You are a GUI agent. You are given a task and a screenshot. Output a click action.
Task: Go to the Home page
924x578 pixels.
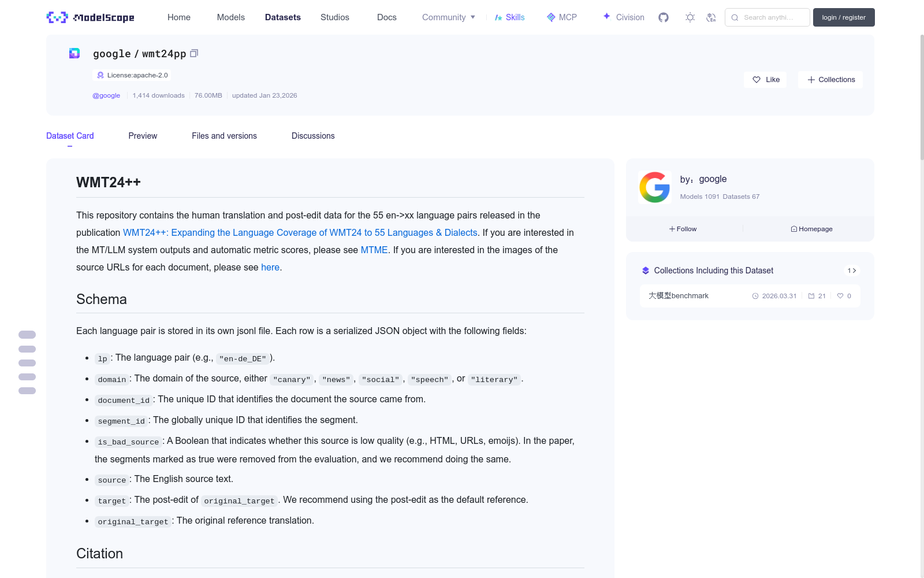pyautogui.click(x=179, y=17)
